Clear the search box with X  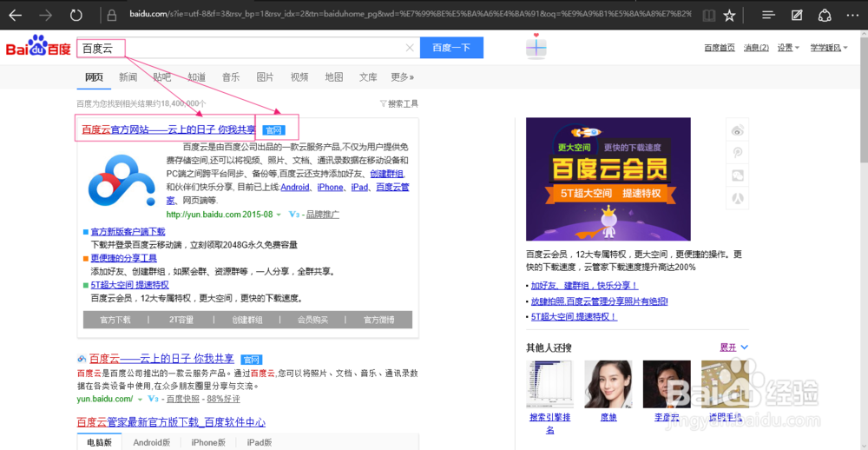410,48
